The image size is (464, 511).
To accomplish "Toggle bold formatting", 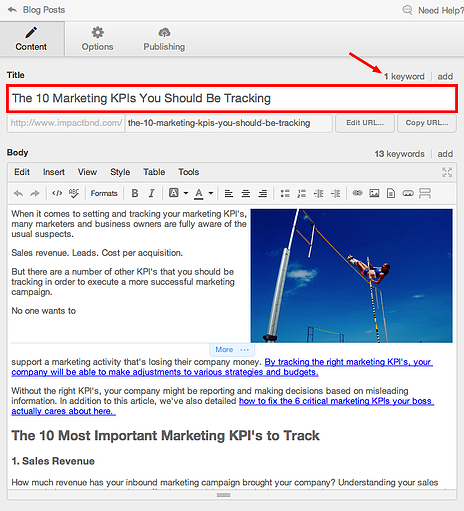I will point(135,193).
